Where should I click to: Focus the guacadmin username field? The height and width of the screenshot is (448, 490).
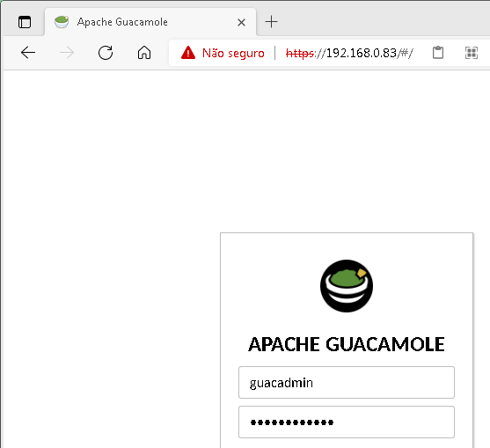(347, 382)
